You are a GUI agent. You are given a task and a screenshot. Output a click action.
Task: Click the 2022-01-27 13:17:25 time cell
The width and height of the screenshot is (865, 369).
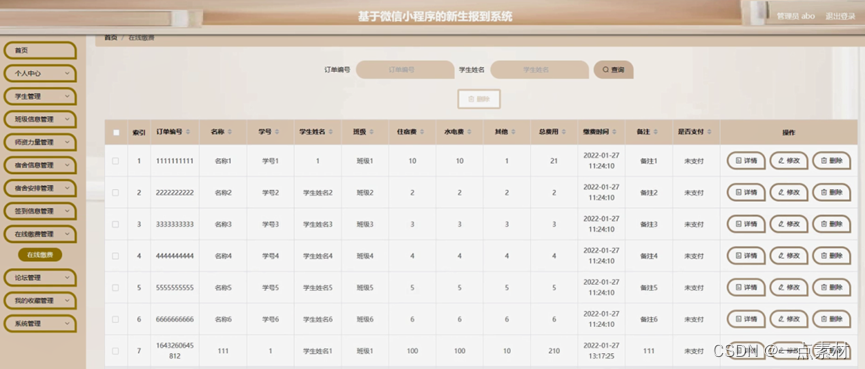[601, 351]
